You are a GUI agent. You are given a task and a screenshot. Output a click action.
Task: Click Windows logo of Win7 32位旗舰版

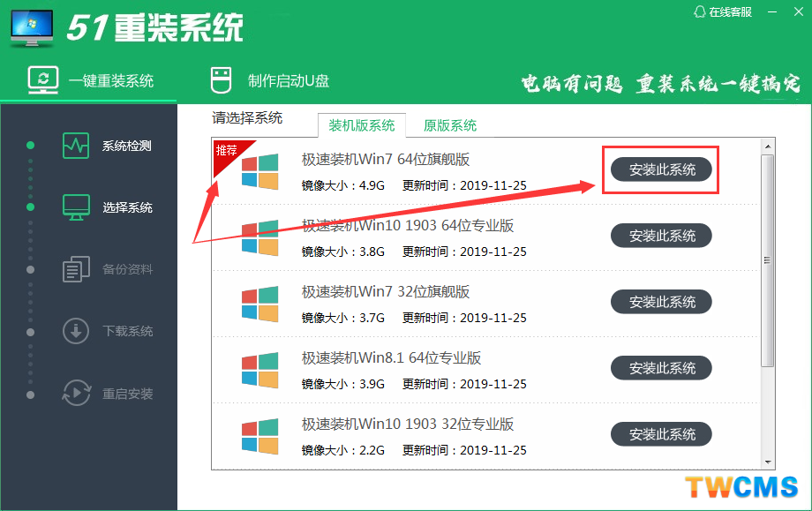click(x=260, y=304)
